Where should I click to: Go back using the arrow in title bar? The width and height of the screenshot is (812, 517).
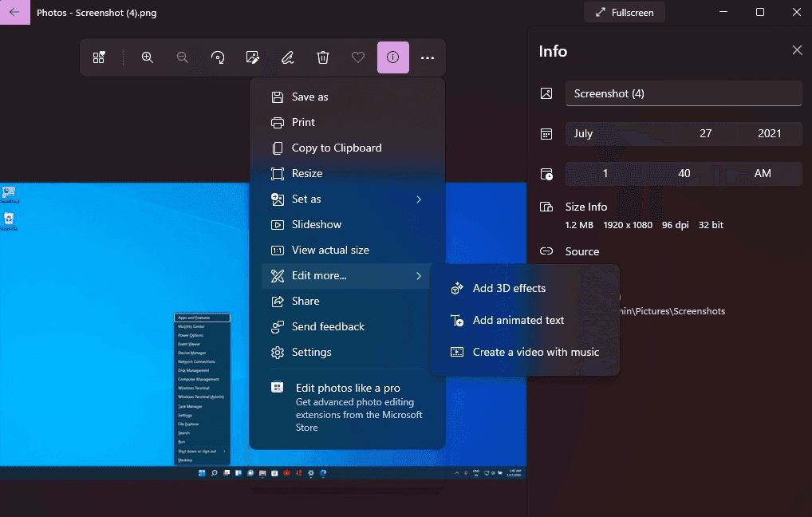pyautogui.click(x=15, y=13)
